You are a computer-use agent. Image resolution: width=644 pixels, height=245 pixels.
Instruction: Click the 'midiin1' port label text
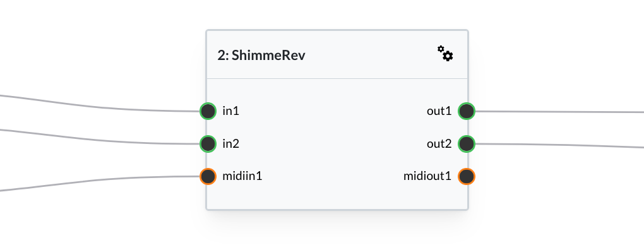coord(242,176)
